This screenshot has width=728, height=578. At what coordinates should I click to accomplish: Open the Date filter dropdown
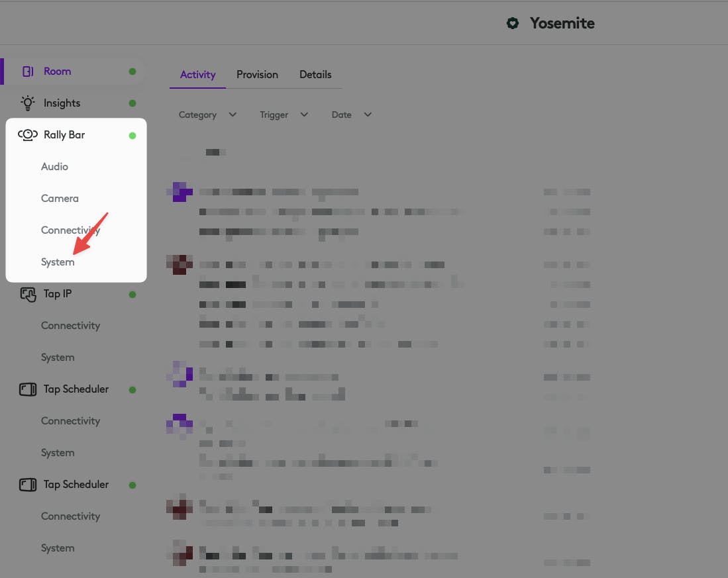[352, 115]
